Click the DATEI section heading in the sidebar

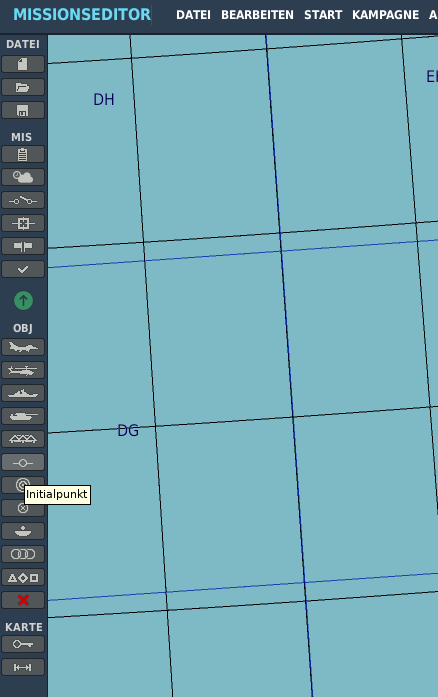pyautogui.click(x=23, y=44)
